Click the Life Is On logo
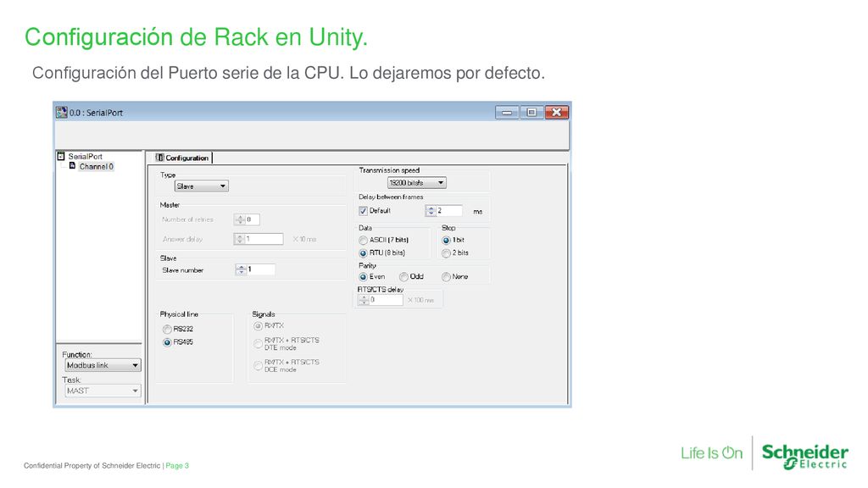Screen dimensions: 868x488 click(x=711, y=453)
